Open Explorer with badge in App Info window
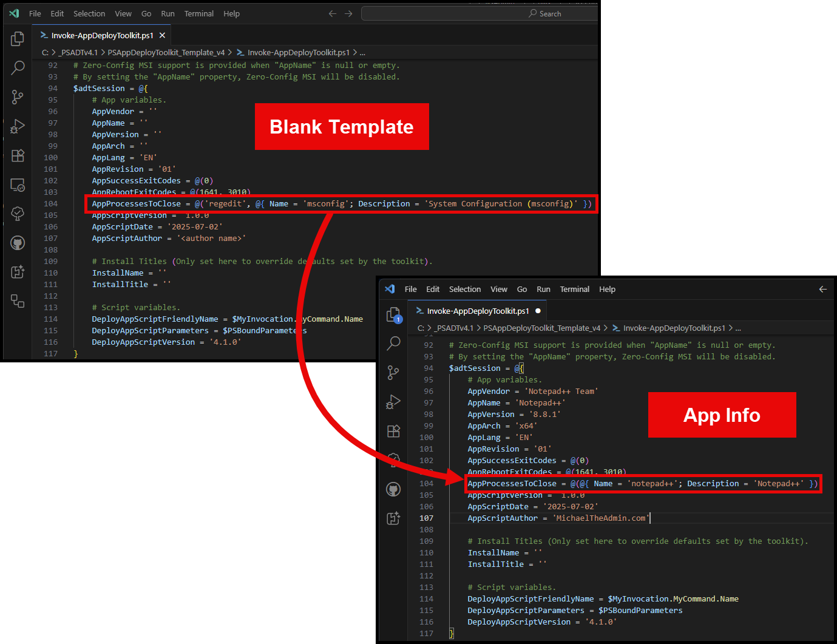The image size is (837, 644). tap(393, 314)
